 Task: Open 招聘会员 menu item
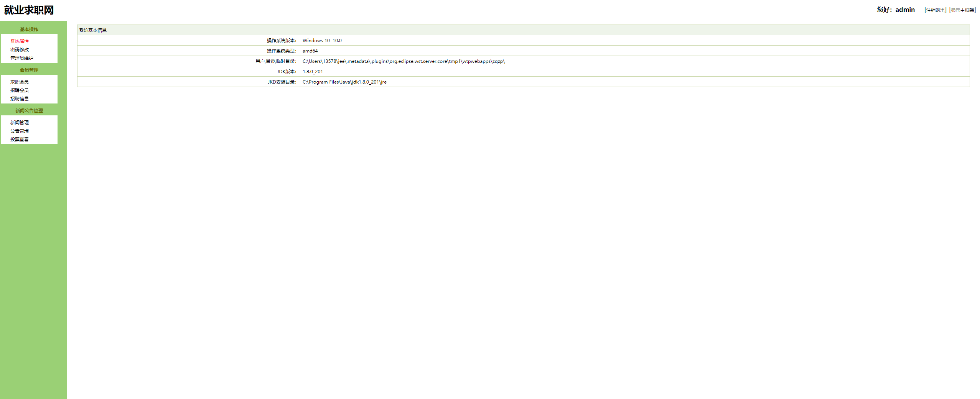(20, 90)
